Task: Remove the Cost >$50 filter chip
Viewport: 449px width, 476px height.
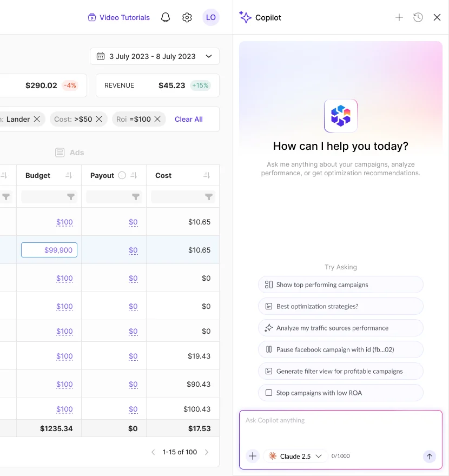Action: pos(99,119)
